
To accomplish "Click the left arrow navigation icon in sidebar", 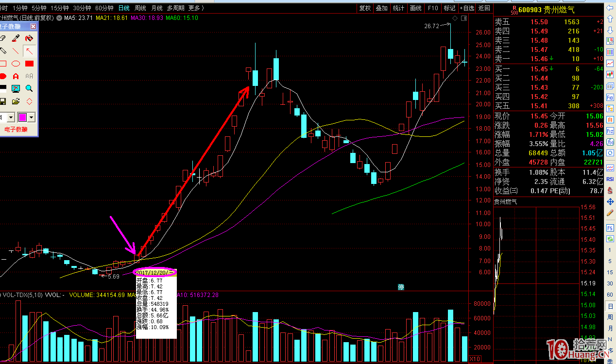I will (610, 8).
